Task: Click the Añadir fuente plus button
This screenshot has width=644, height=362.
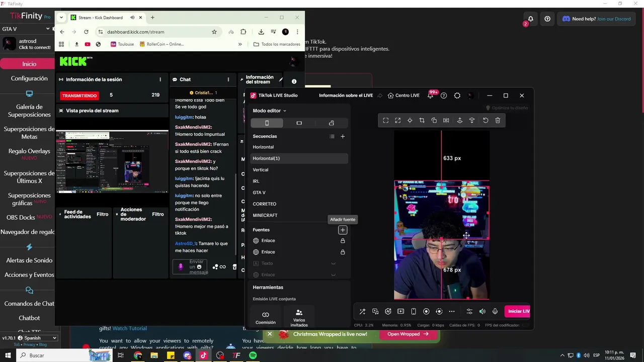Action: coord(343,230)
